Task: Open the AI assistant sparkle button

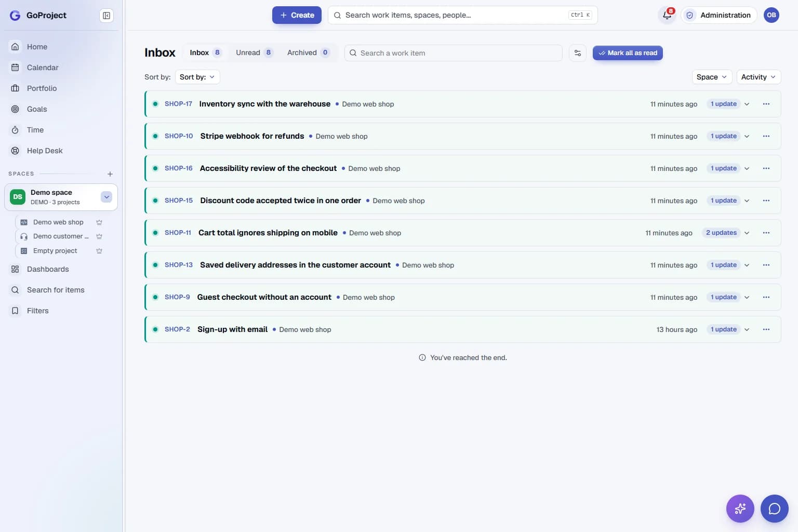Action: click(740, 509)
